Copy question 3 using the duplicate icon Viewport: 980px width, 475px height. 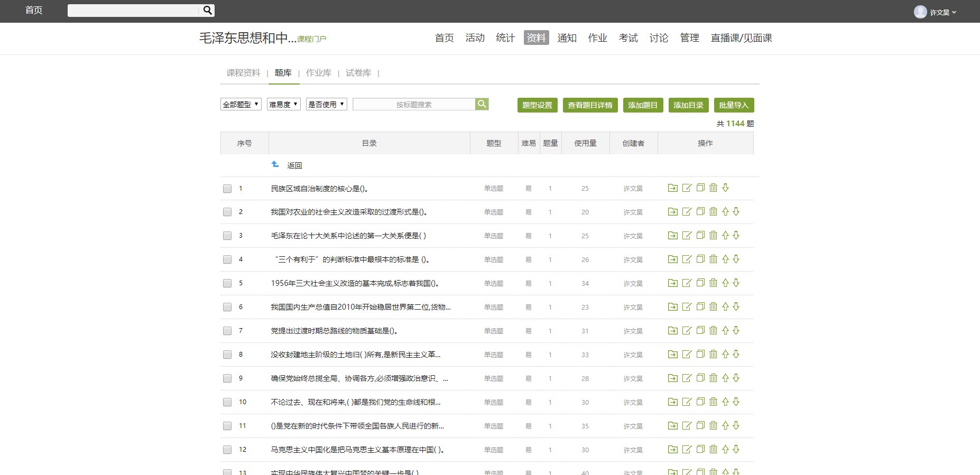pyautogui.click(x=700, y=235)
